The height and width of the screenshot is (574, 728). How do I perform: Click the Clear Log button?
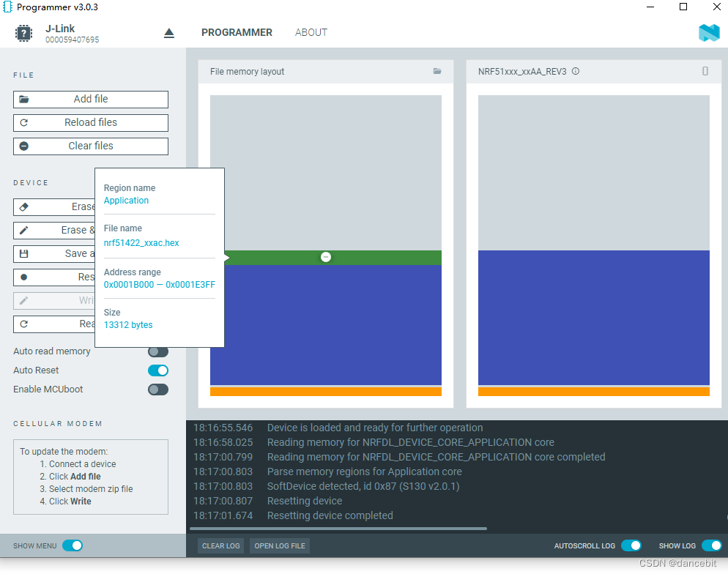click(x=221, y=545)
